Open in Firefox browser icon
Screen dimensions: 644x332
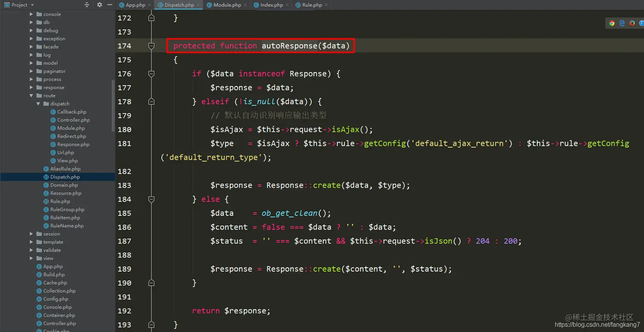pos(632,23)
